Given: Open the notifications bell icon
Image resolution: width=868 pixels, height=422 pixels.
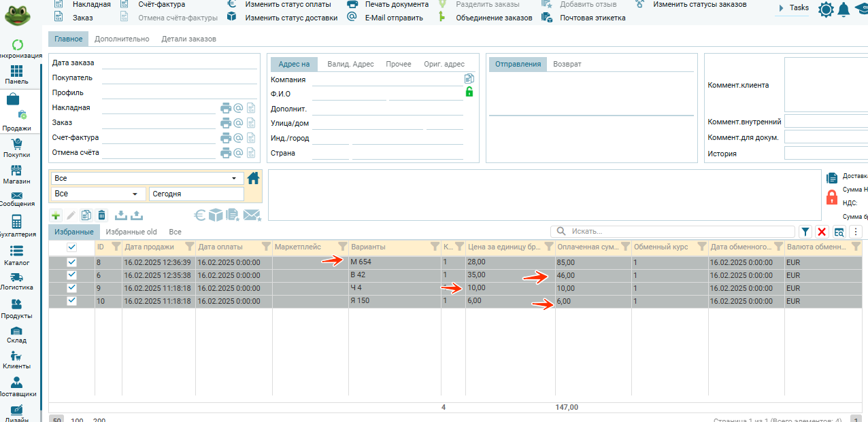Looking at the screenshot, I should tap(844, 9).
